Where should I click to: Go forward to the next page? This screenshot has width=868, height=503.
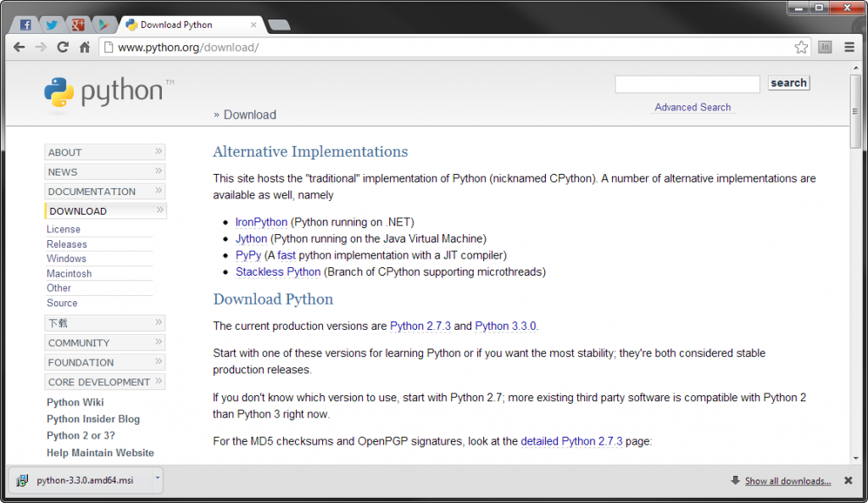[41, 48]
